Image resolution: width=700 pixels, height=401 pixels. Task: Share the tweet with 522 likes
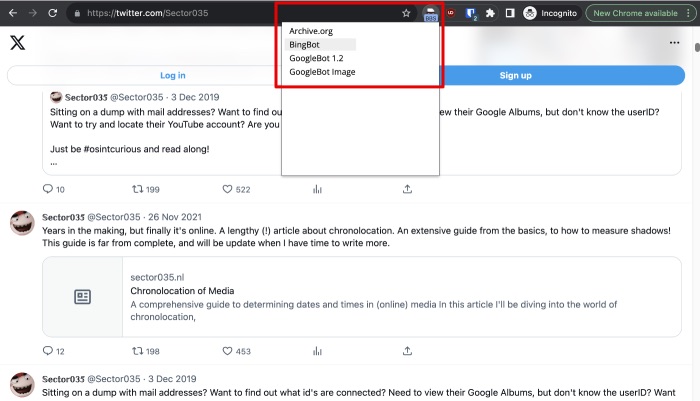[x=407, y=189]
